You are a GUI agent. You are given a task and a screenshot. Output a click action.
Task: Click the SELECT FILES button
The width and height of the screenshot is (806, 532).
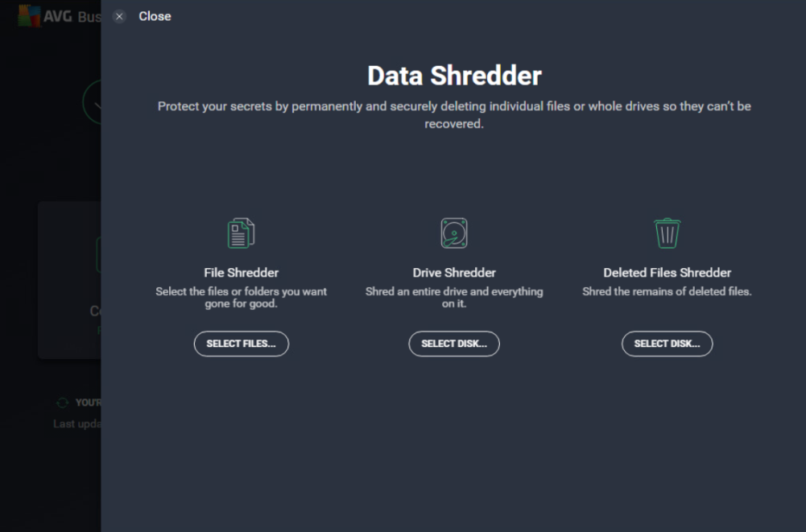241,344
